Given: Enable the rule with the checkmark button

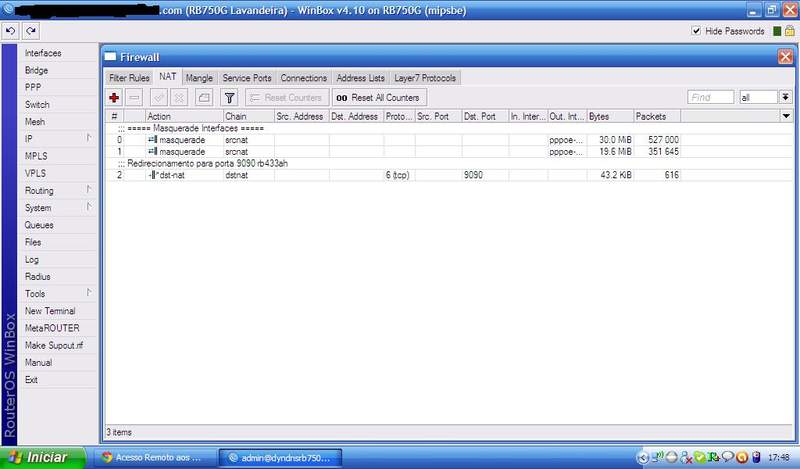Looking at the screenshot, I should tap(159, 97).
